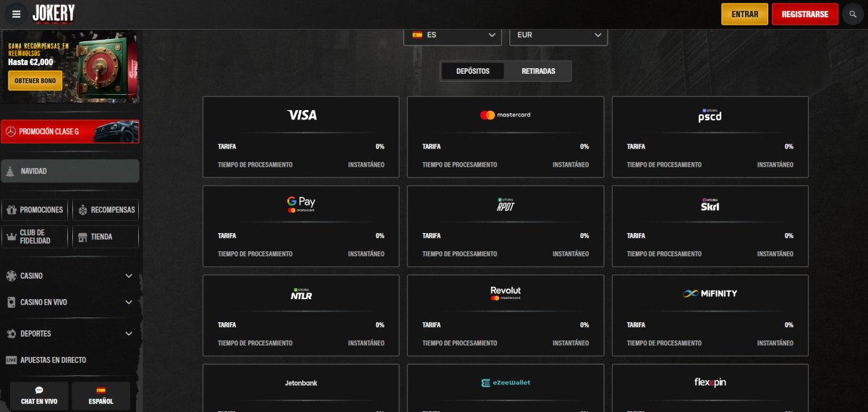Image resolution: width=868 pixels, height=412 pixels.
Task: Select the Revolut payment logo
Action: (x=506, y=293)
